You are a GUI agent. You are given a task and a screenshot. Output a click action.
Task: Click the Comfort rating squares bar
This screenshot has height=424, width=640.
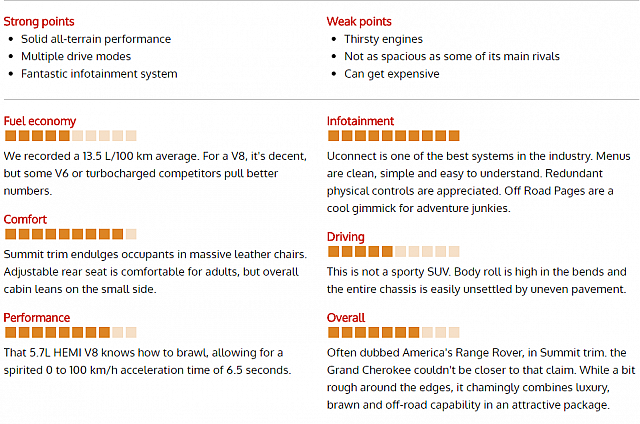pyautogui.click(x=71, y=234)
